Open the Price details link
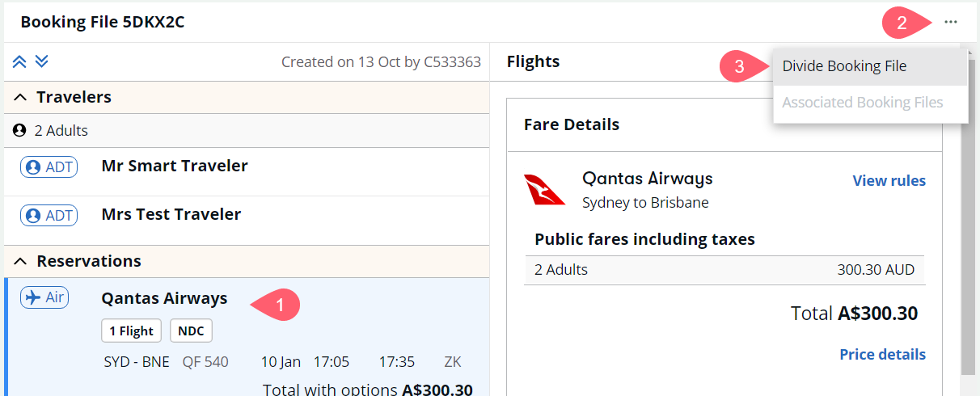 [x=882, y=354]
